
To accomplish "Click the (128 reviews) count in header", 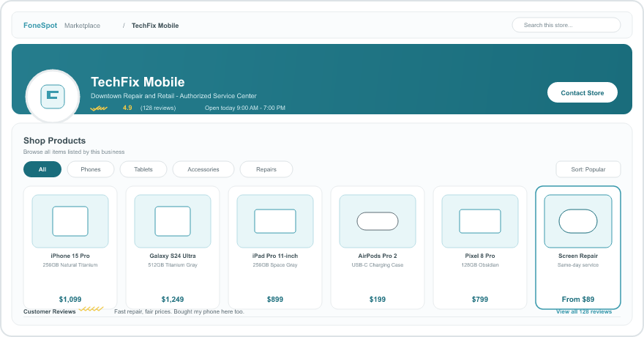I will pyautogui.click(x=158, y=108).
